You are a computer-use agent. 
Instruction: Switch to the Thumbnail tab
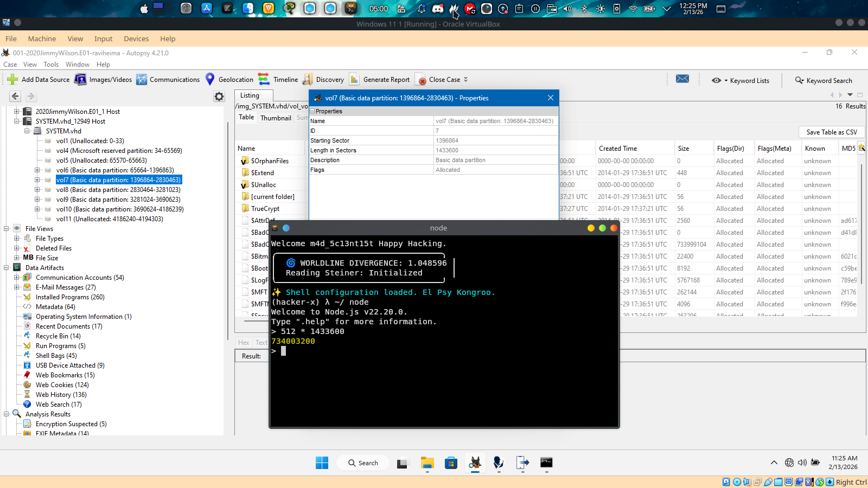[x=276, y=118]
